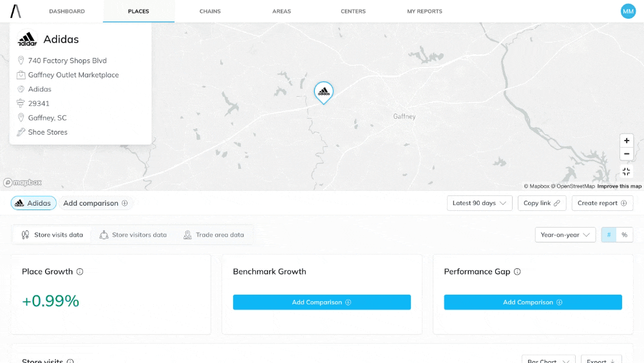The width and height of the screenshot is (644, 363).
Task: Open the Improve this map link
Action: tap(619, 186)
